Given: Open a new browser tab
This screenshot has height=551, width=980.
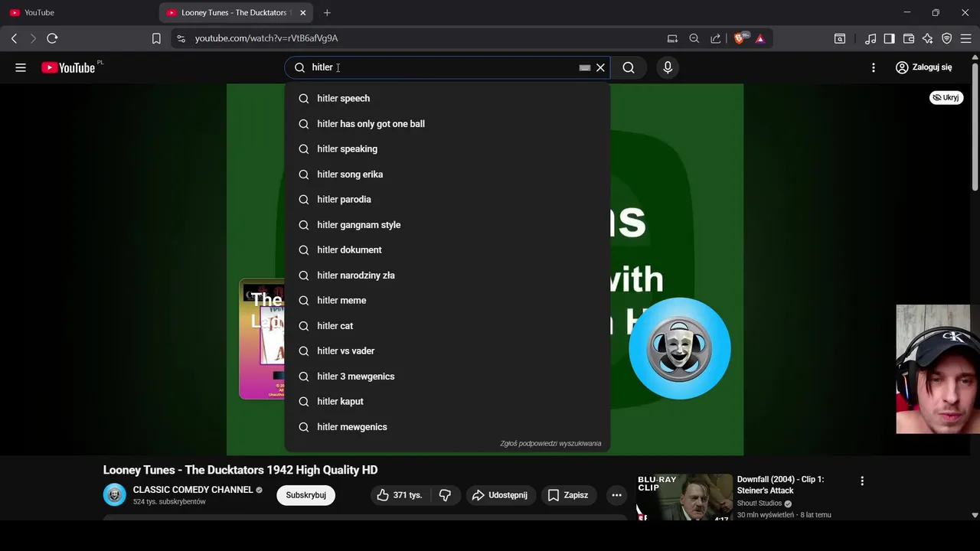Looking at the screenshot, I should 327,12.
